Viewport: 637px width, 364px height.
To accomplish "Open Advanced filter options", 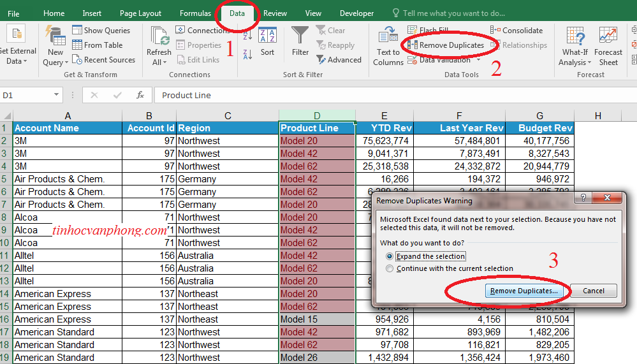I will tap(339, 60).
